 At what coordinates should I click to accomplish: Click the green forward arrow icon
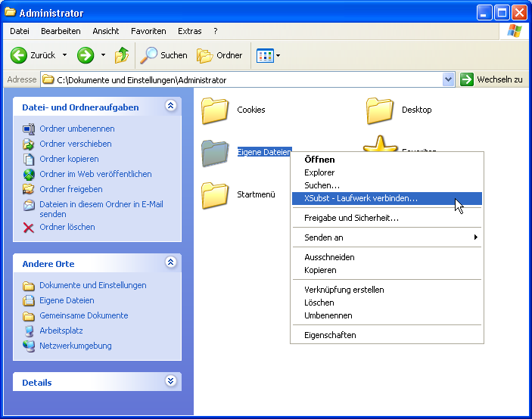[86, 55]
